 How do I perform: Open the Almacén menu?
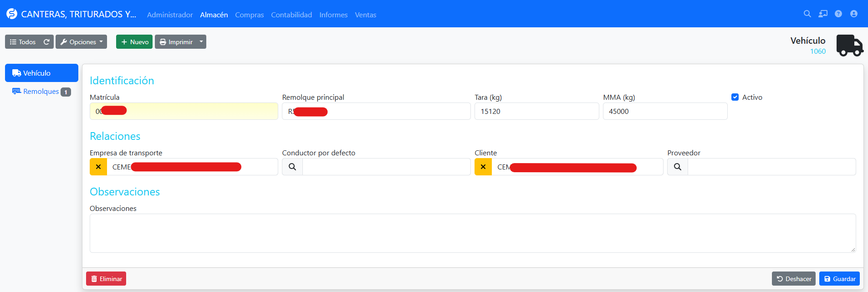pyautogui.click(x=214, y=15)
